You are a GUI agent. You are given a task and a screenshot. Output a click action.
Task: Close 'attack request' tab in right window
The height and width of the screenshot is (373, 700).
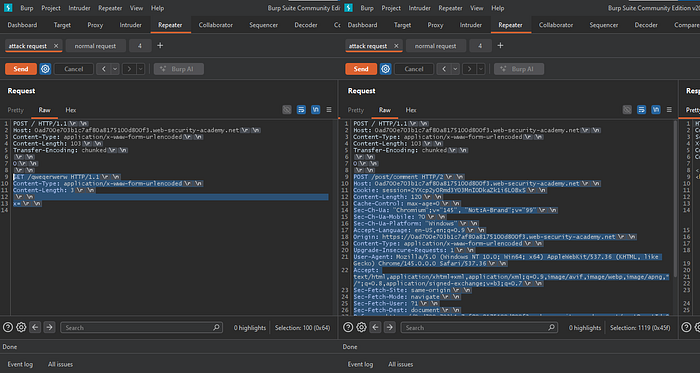point(396,46)
